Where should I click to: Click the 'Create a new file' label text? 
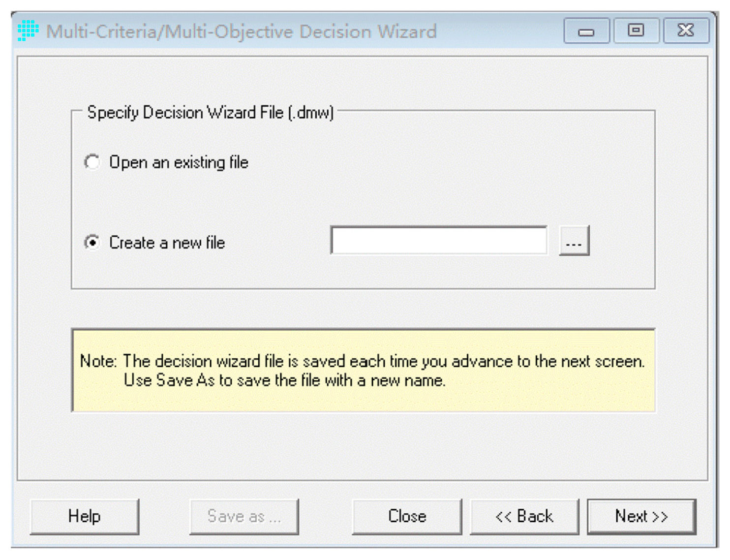point(167,243)
